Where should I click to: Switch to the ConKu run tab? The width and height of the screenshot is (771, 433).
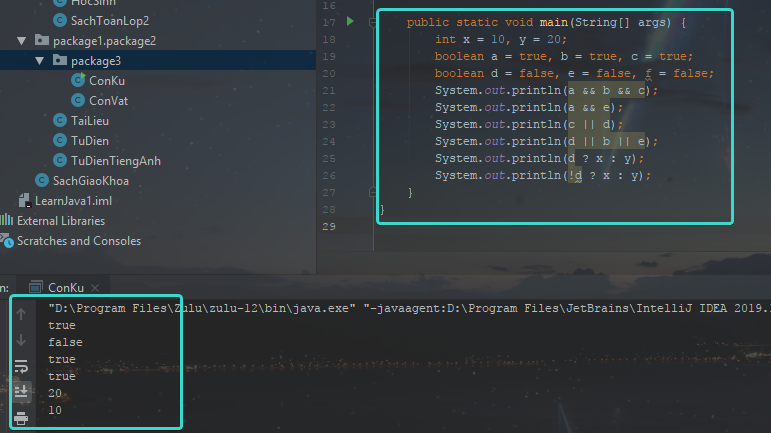(x=65, y=288)
